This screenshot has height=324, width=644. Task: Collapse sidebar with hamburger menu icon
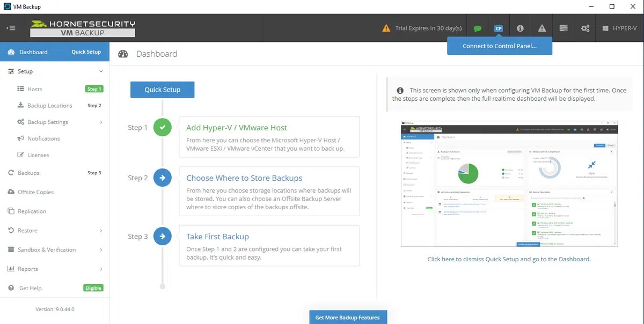point(11,28)
